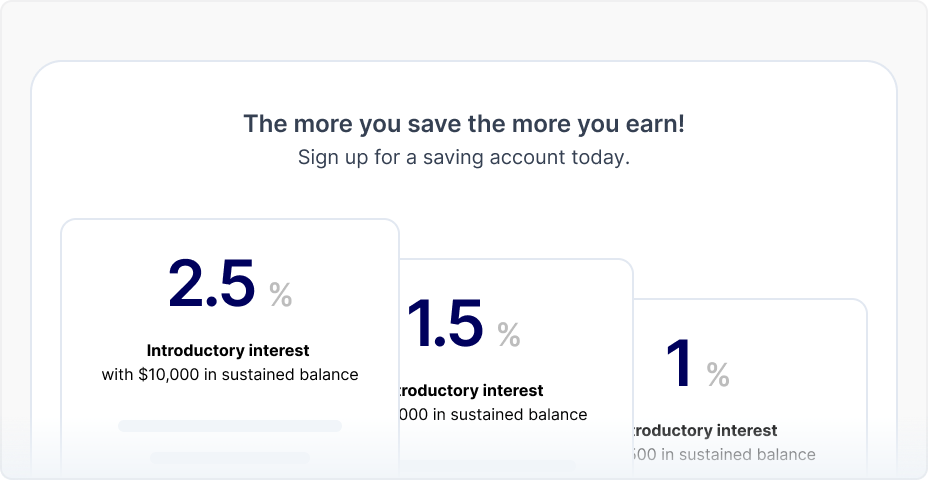This screenshot has height=480, width=928.
Task: Click "Introductory interest" label in the 2.5% card
Action: (x=228, y=351)
